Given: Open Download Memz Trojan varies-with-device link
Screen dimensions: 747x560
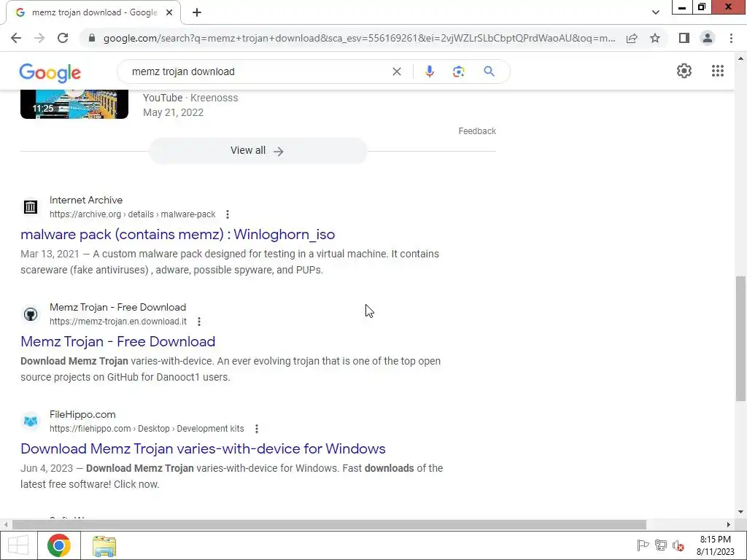Looking at the screenshot, I should click(x=203, y=448).
